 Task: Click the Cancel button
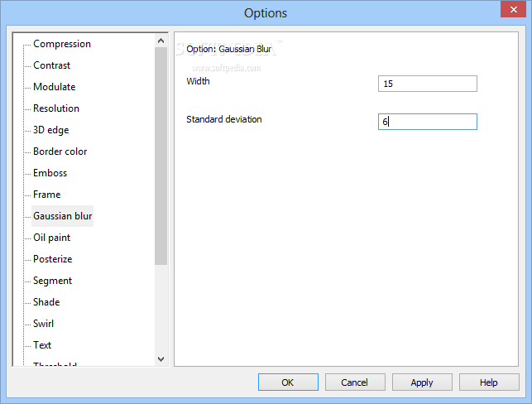pyautogui.click(x=355, y=382)
